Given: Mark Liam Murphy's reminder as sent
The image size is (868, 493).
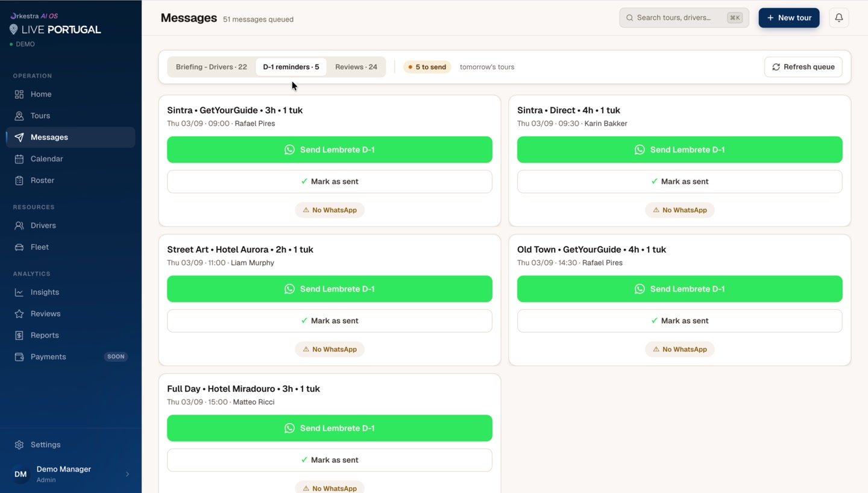Looking at the screenshot, I should click(x=330, y=321).
